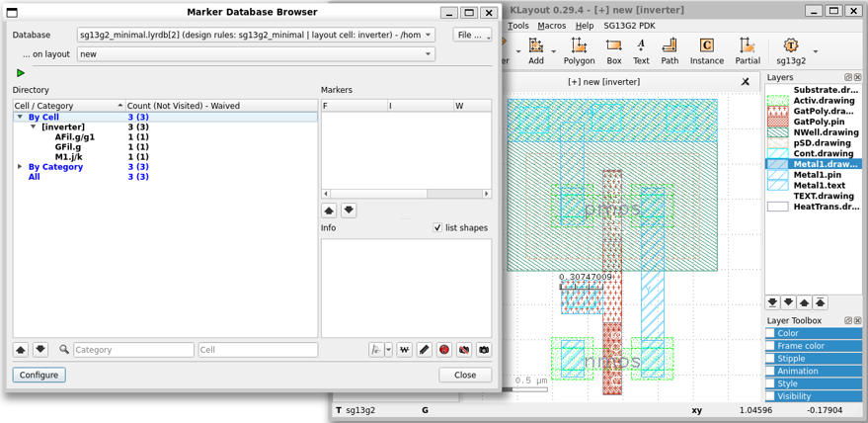
Task: Toggle the Color checkbox in Layer Toolbox
Action: 771,333
